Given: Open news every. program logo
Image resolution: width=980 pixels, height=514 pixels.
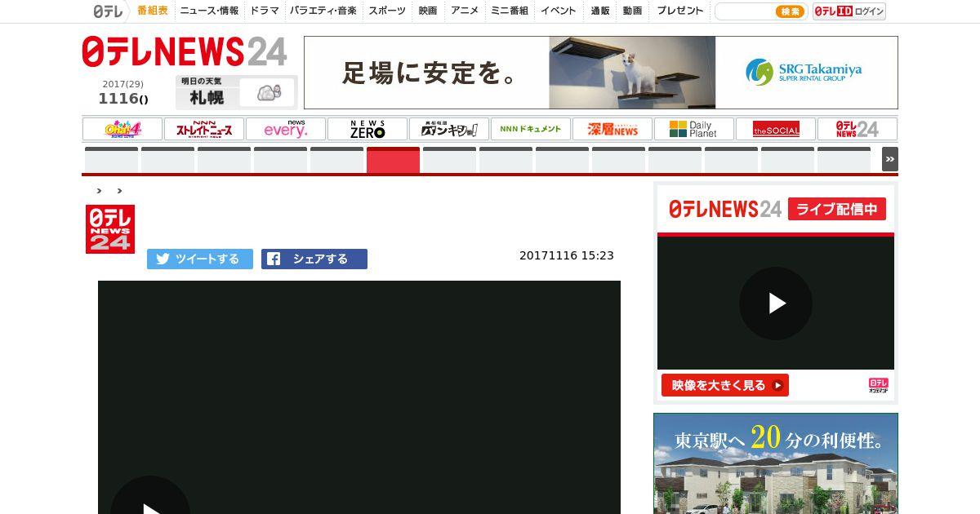Looking at the screenshot, I should (x=286, y=129).
